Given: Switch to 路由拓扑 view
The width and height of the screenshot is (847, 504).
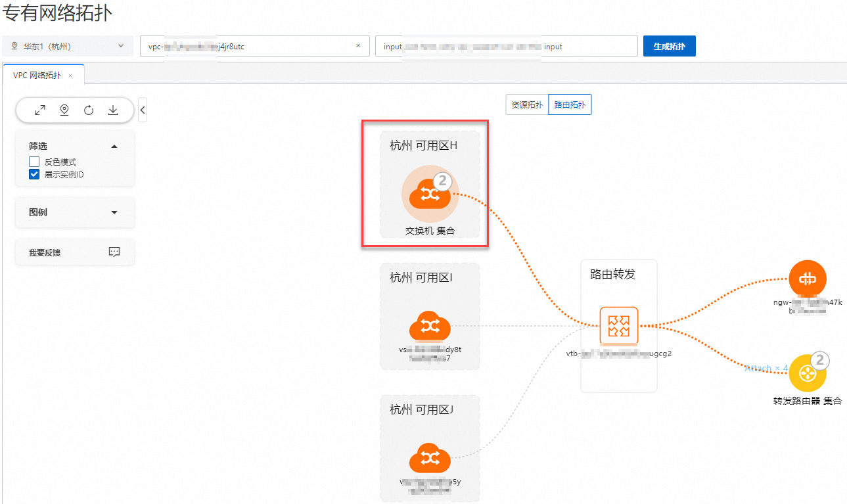Looking at the screenshot, I should 570,104.
